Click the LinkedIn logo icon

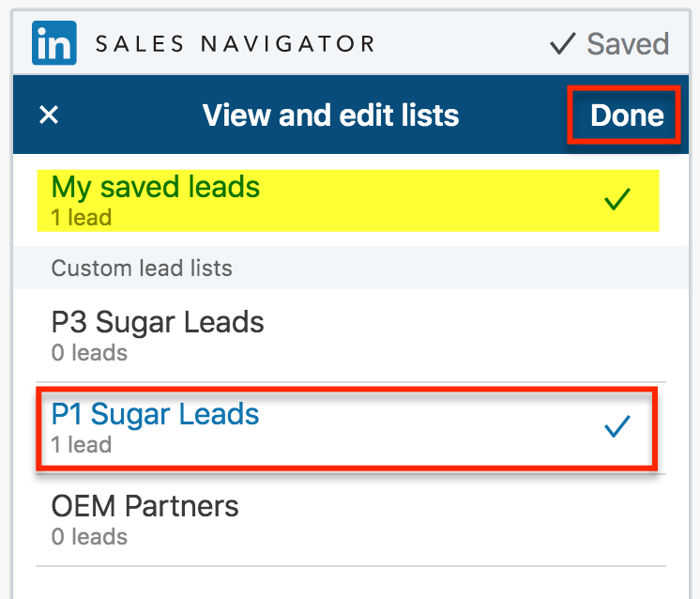click(54, 43)
